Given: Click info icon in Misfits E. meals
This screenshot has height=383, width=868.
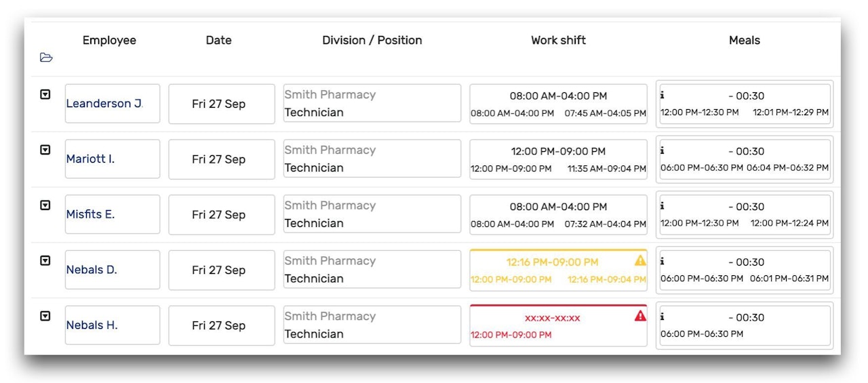Looking at the screenshot, I should pyautogui.click(x=663, y=206).
